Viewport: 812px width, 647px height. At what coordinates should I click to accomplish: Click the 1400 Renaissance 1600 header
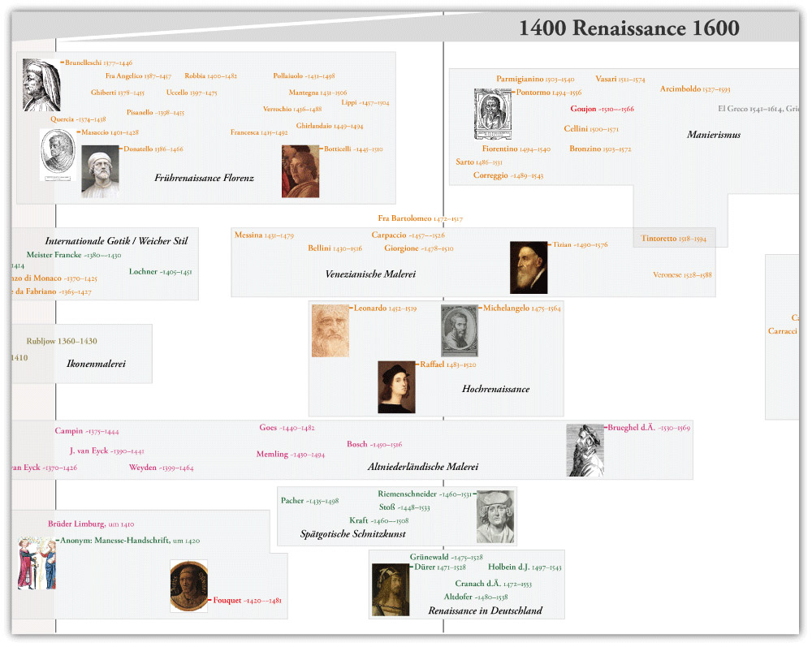click(628, 28)
